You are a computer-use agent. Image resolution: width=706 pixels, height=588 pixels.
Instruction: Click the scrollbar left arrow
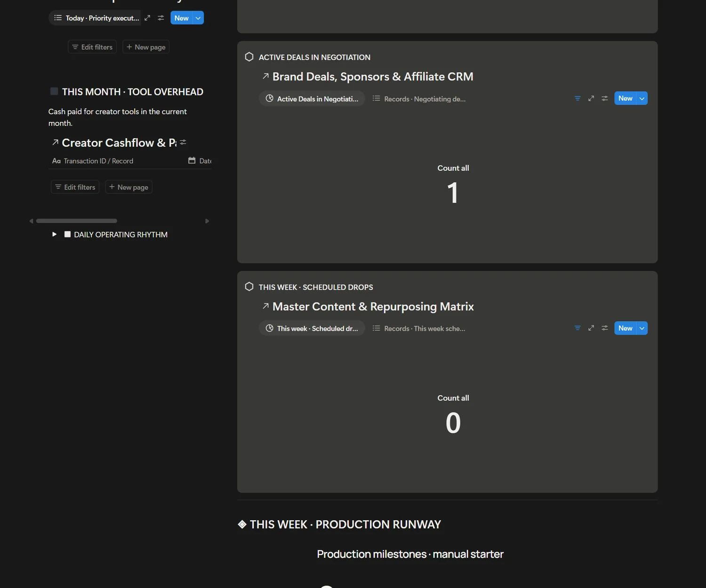(x=32, y=221)
